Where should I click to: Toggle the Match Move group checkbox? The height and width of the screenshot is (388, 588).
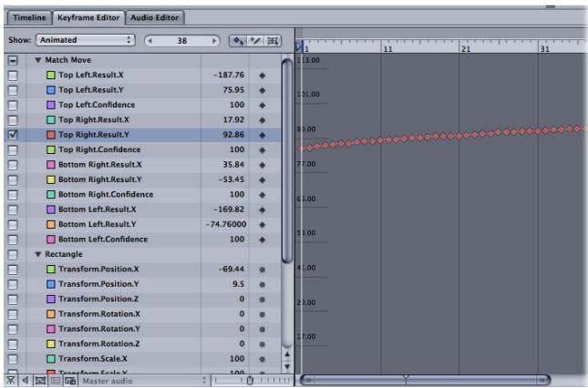point(13,60)
